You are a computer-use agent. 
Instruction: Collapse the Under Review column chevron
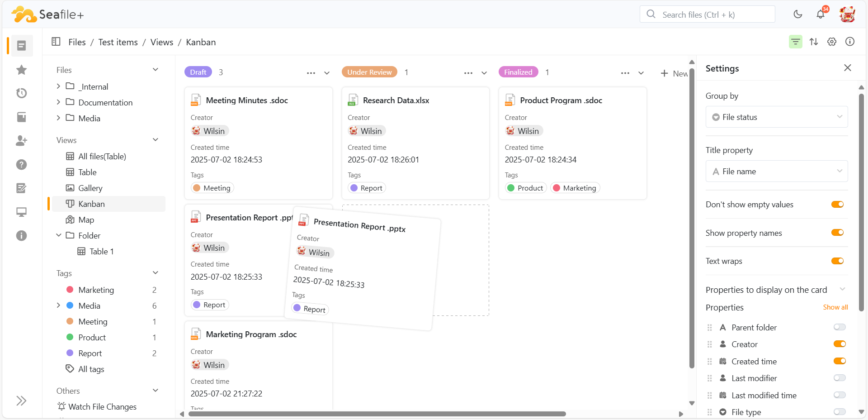click(484, 72)
